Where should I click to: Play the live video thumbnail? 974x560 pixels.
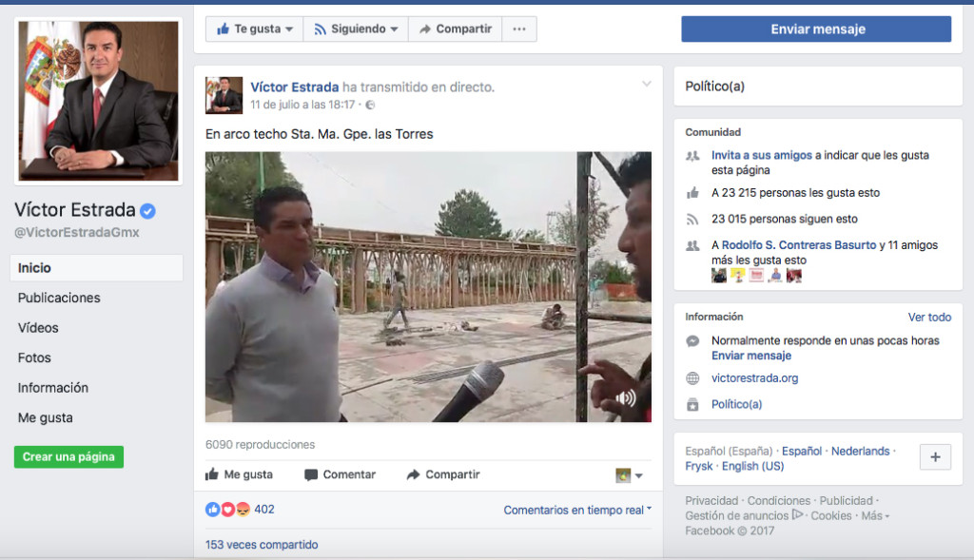pos(428,286)
